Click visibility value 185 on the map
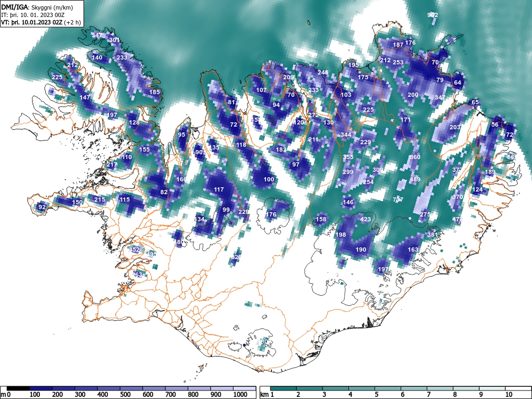This screenshot has height=399, width=532. coord(154,92)
